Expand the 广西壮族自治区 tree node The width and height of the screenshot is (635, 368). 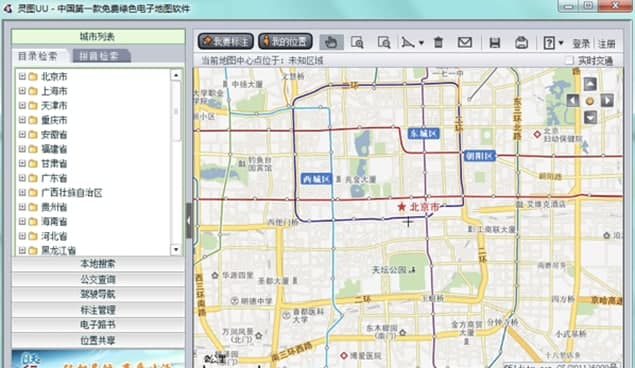coord(22,192)
